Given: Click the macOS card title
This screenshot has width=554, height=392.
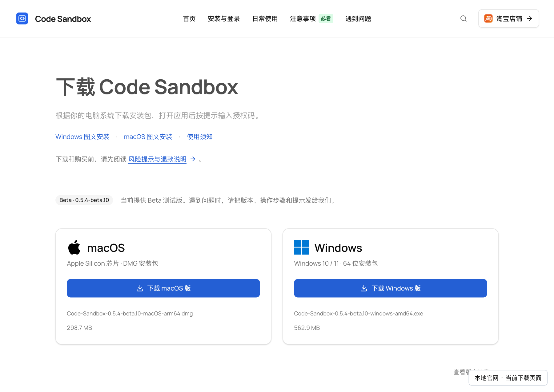Looking at the screenshot, I should [106, 248].
